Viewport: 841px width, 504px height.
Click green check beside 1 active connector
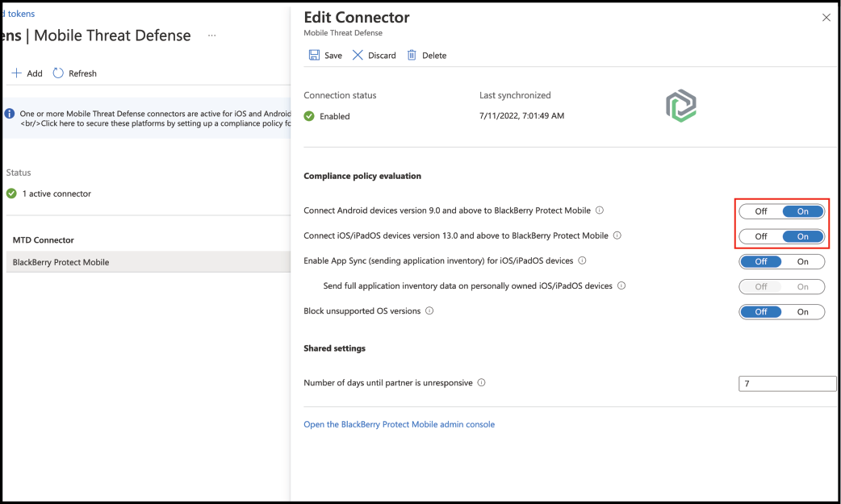(x=11, y=194)
